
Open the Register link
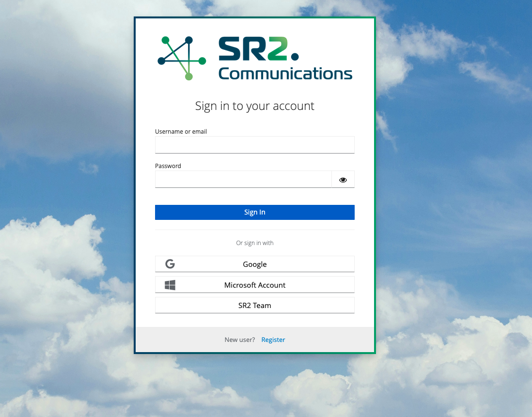pyautogui.click(x=273, y=340)
